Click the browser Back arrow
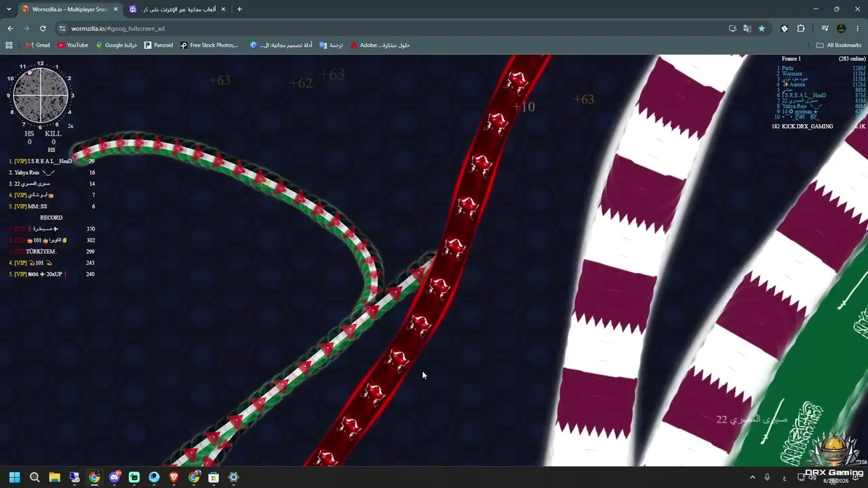 (10, 28)
